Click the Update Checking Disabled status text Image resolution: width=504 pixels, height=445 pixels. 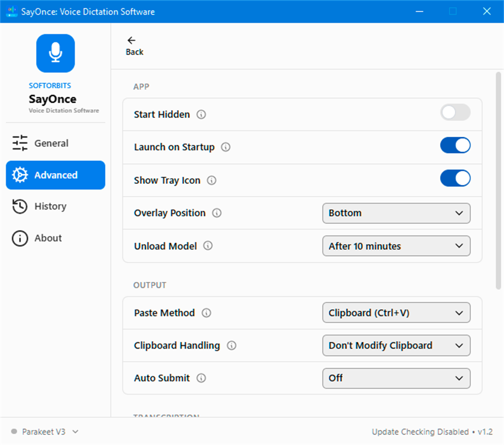(420, 432)
